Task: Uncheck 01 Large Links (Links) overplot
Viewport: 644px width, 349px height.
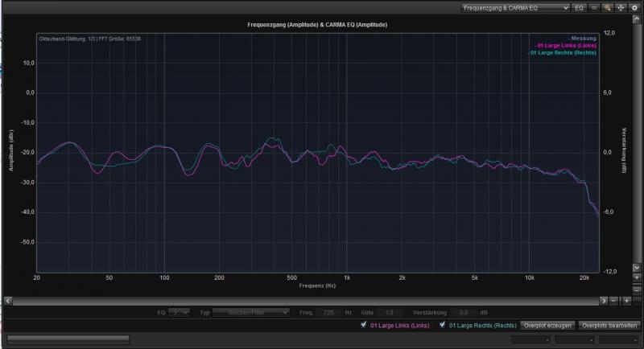Action: tap(365, 326)
